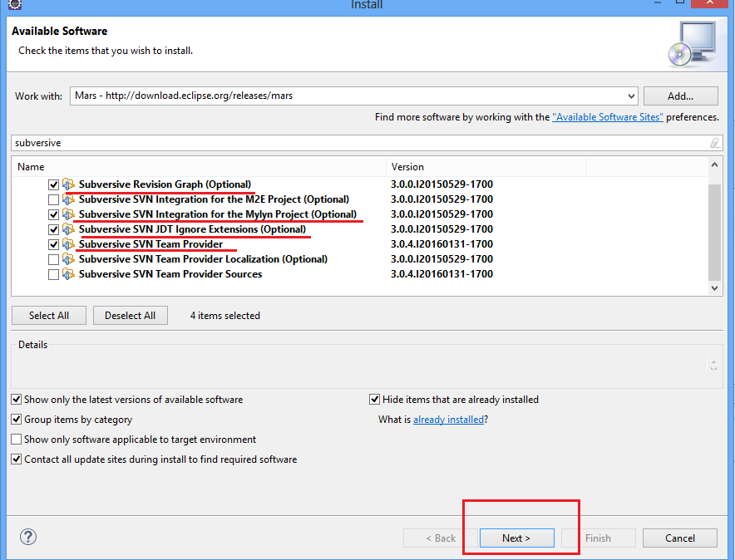The height and width of the screenshot is (560, 735).
Task: Toggle Hide items that are already installed
Action: [x=374, y=400]
